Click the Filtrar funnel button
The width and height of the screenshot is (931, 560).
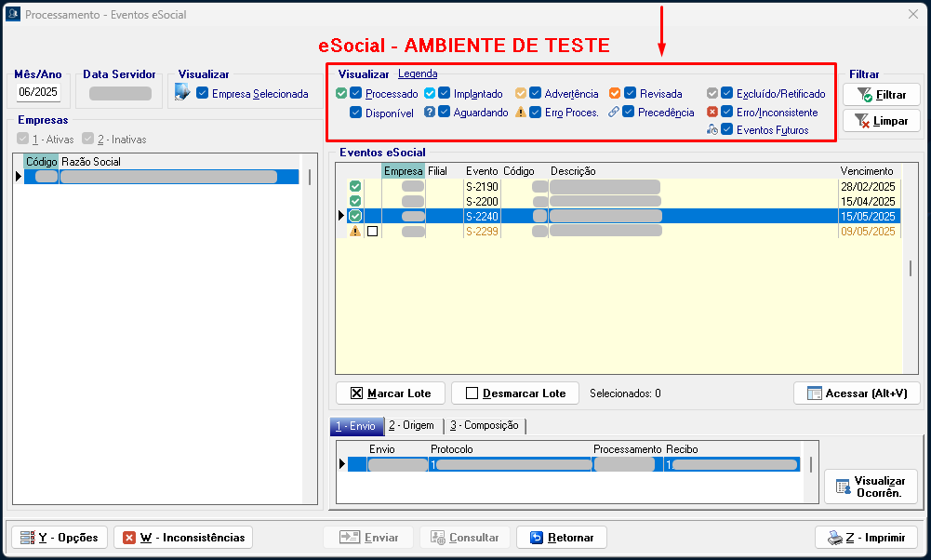pyautogui.click(x=881, y=95)
